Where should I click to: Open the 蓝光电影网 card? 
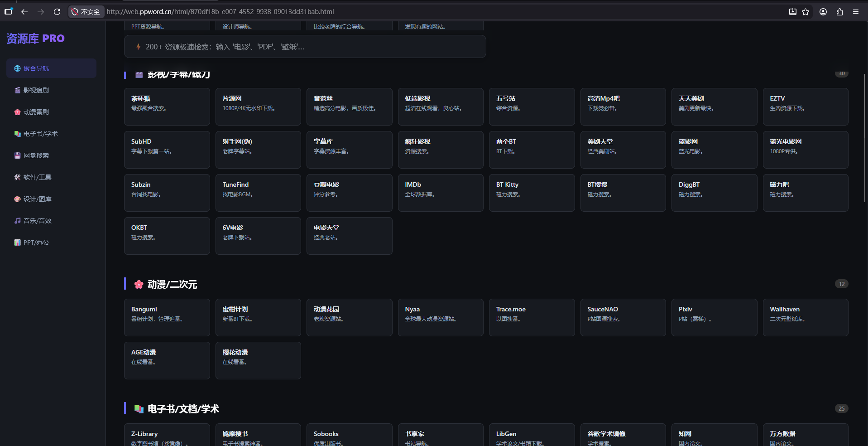(806, 150)
